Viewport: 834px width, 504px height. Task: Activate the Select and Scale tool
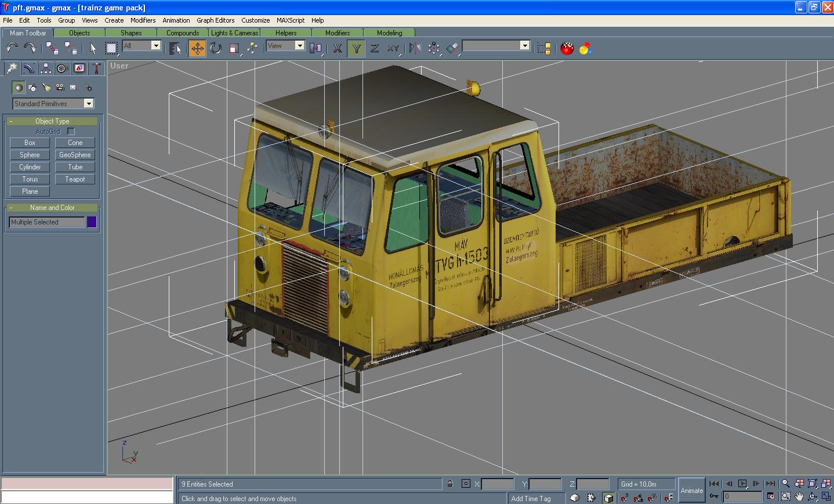(234, 48)
